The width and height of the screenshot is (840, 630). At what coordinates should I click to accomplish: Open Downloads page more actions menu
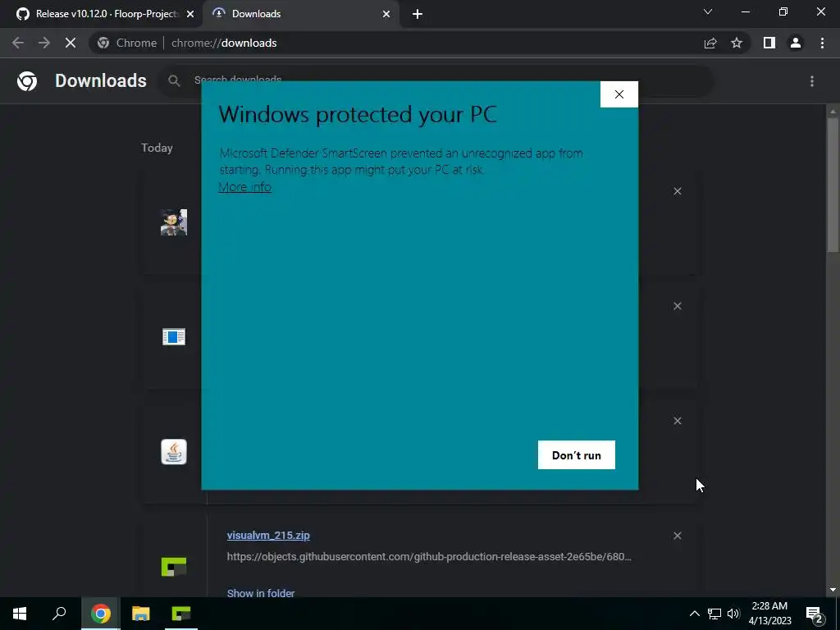[812, 81]
